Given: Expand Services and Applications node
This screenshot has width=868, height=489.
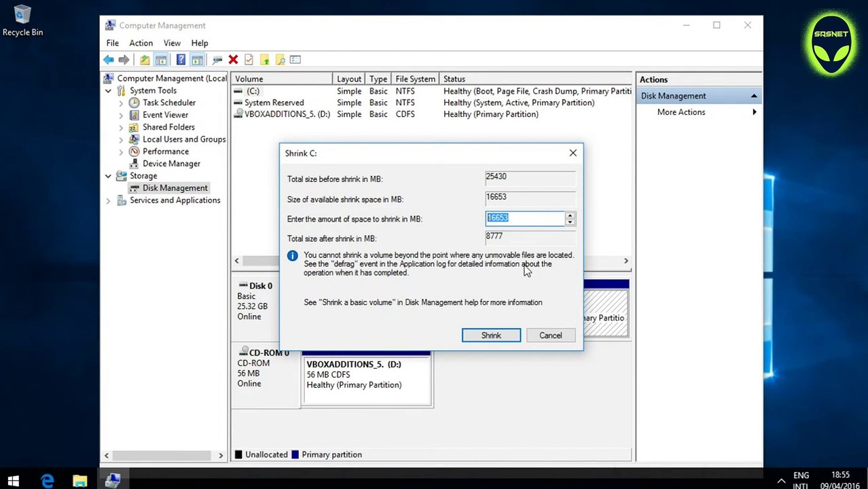Looking at the screenshot, I should pyautogui.click(x=108, y=201).
